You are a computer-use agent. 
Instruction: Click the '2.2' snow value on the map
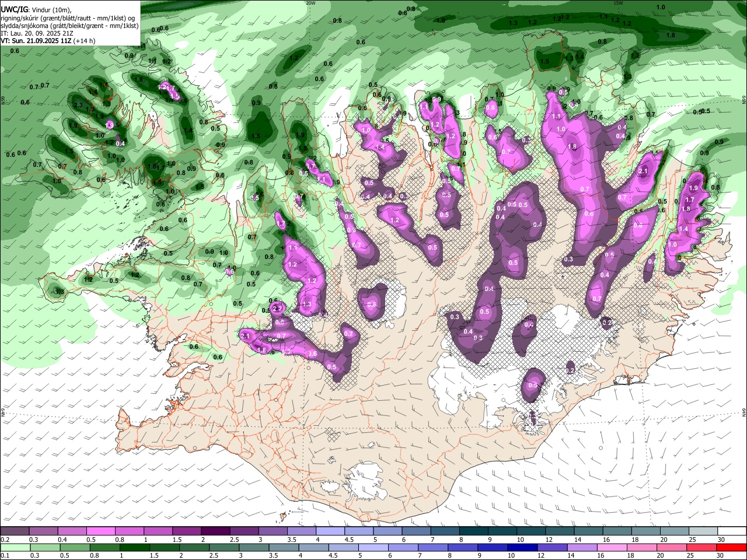(278, 309)
